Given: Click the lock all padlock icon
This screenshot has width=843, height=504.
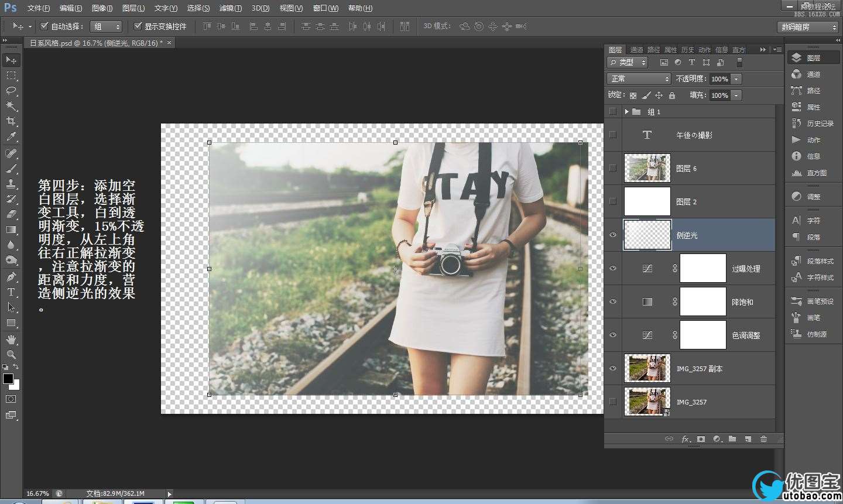Looking at the screenshot, I should tap(672, 95).
